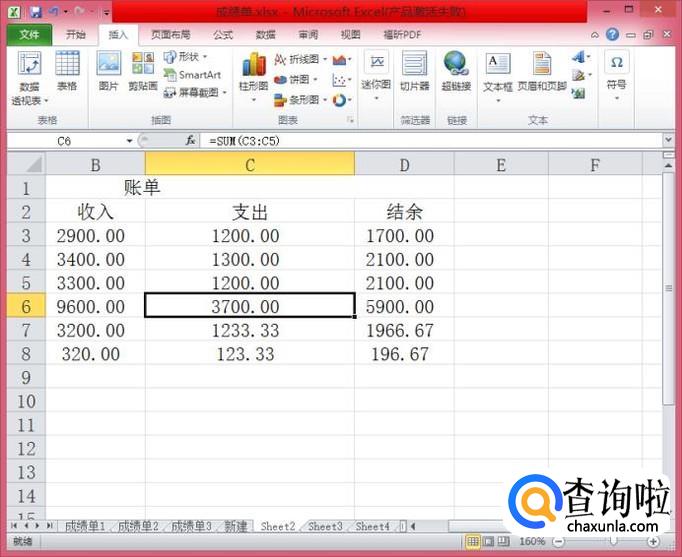Insert a 文本框 text box

(x=498, y=78)
